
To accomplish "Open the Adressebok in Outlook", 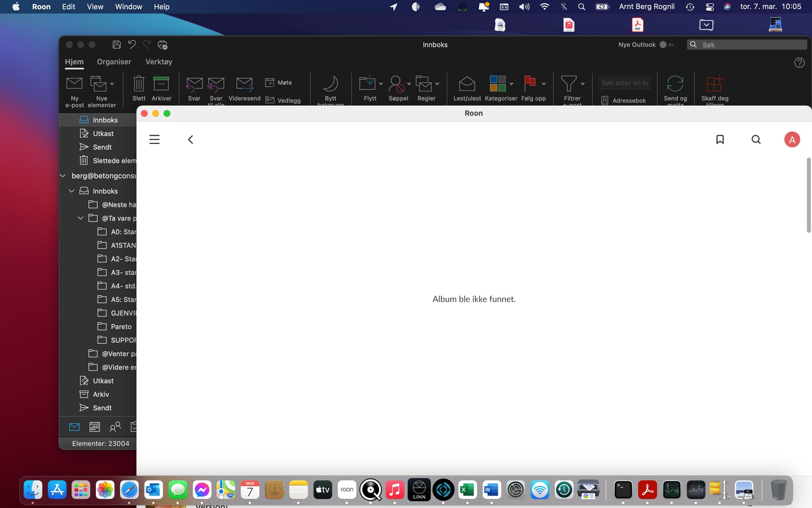I will point(624,100).
